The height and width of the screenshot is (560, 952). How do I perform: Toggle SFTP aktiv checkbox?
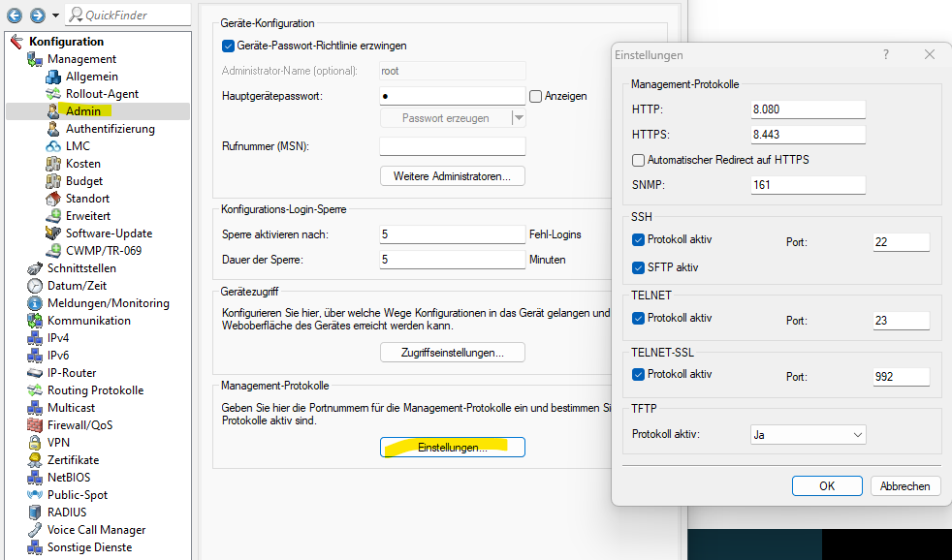[638, 267]
